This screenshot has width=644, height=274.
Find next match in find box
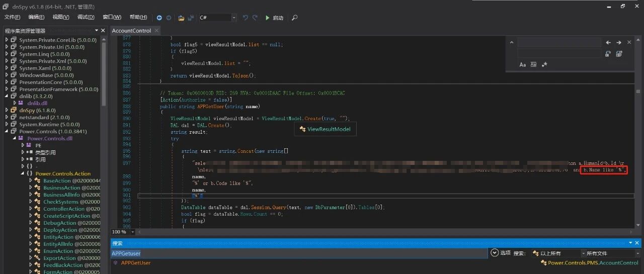(x=619, y=43)
